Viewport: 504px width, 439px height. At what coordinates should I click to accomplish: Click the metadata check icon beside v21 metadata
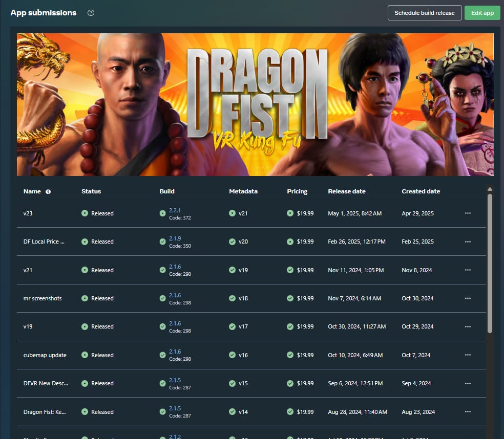click(x=232, y=213)
